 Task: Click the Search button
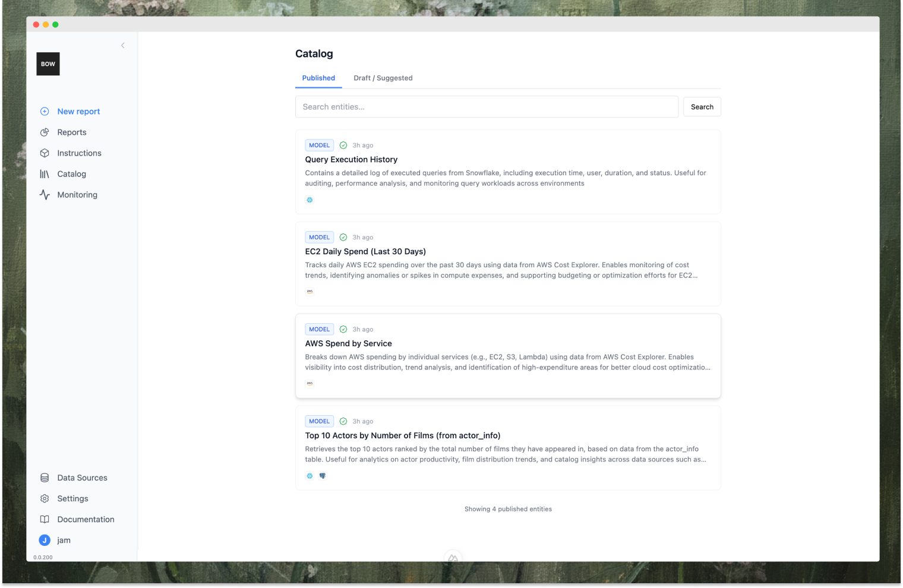702,107
